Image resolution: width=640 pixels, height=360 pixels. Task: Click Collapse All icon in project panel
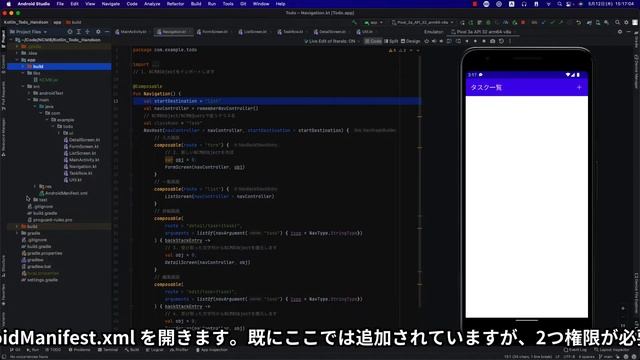87,31
